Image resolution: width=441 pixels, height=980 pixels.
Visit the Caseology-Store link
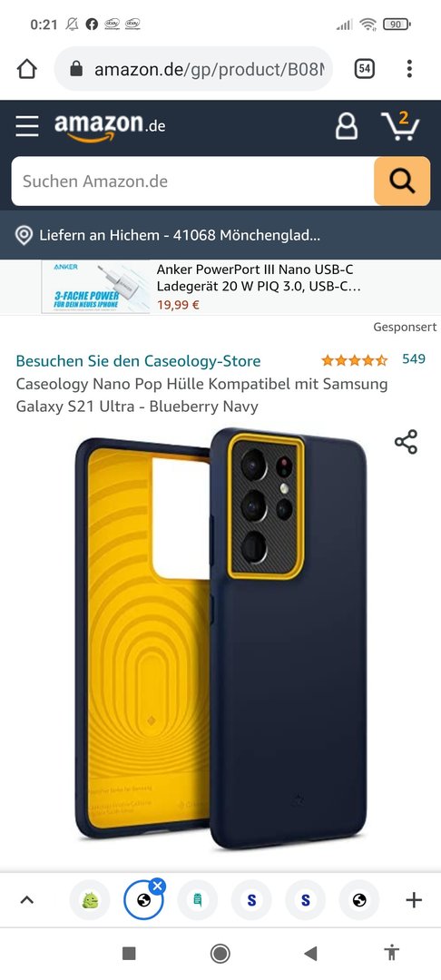(x=138, y=360)
